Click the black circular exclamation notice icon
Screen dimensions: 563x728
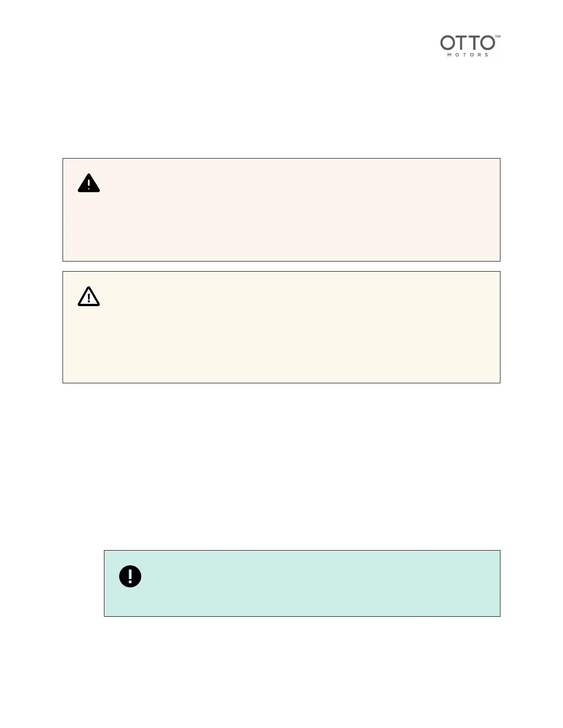click(130, 576)
